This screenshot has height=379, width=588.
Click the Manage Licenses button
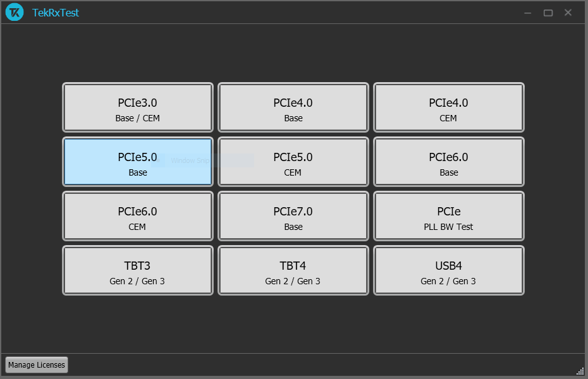[x=36, y=365]
